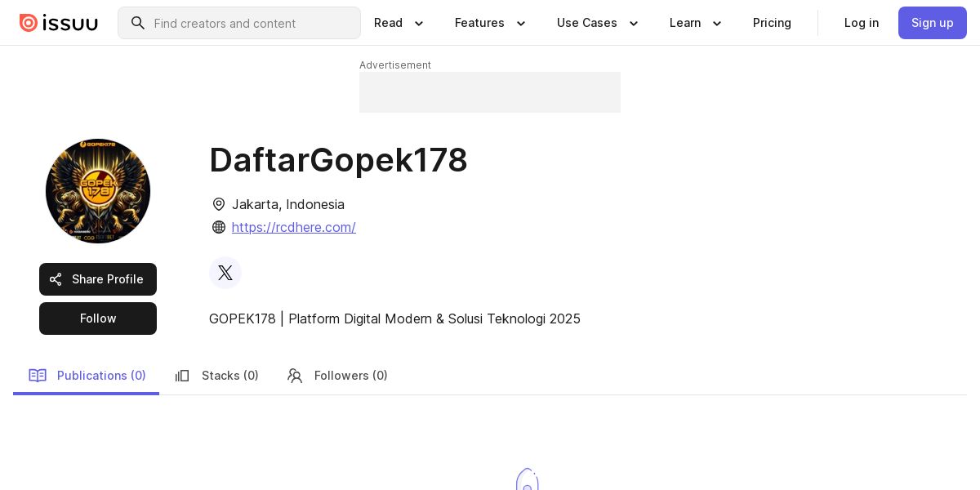Switch to the Followers (0) tab
This screenshot has height=490, width=980.
pyautogui.click(x=337, y=376)
